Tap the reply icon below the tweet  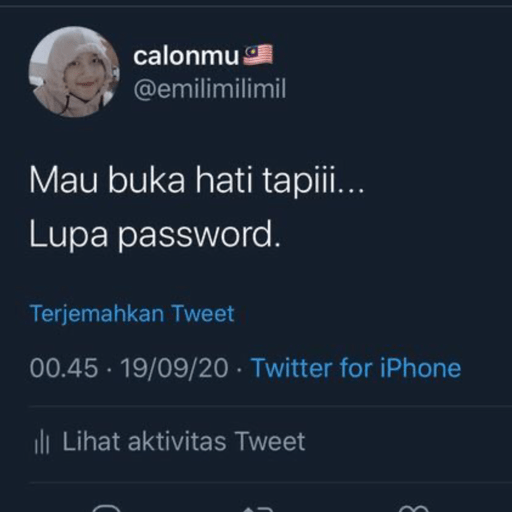point(106,508)
